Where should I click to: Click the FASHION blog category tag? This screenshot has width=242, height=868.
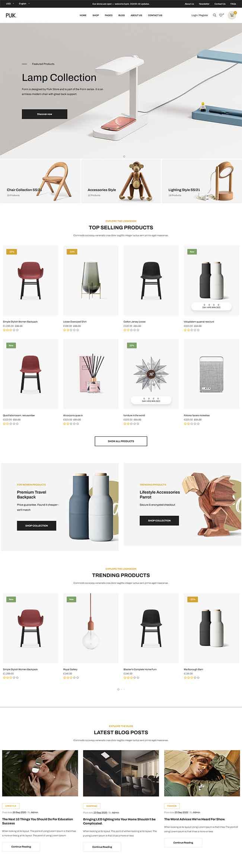(x=172, y=806)
